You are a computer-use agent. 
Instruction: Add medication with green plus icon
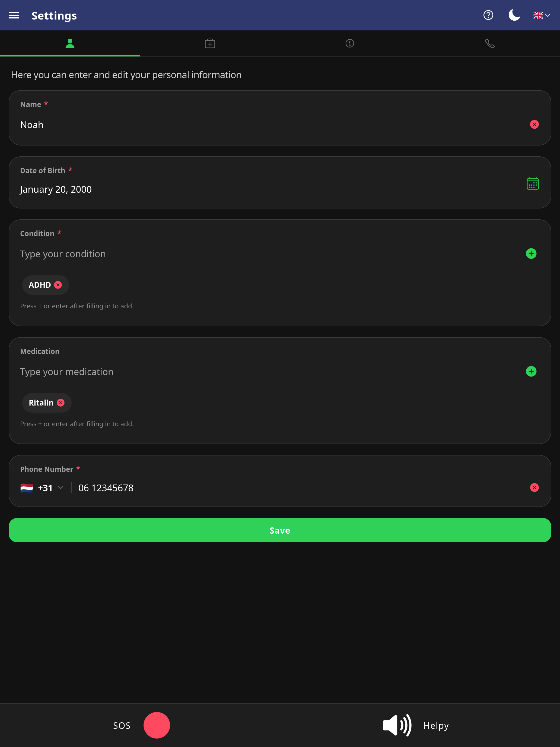point(531,372)
